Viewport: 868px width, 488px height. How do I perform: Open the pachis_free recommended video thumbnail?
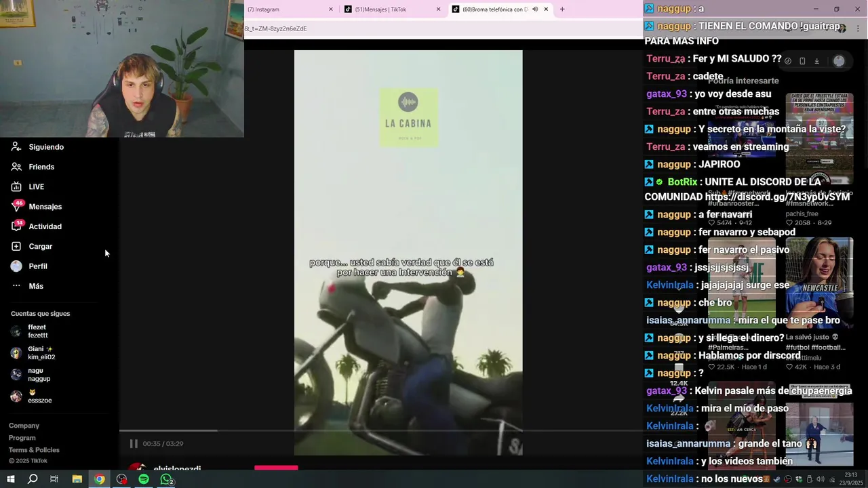pos(819,139)
